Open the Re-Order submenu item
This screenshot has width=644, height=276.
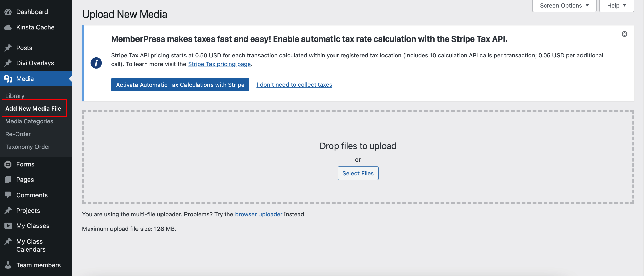tap(18, 134)
